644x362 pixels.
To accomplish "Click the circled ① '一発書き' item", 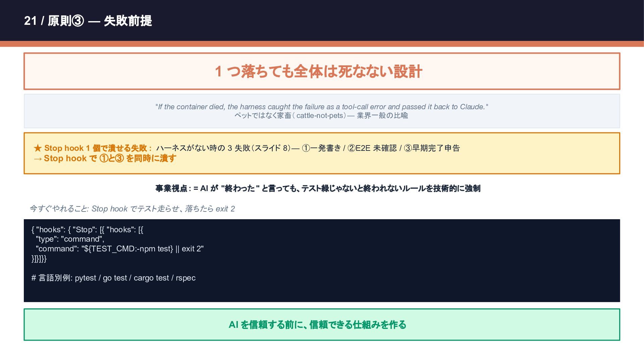I will click(321, 148).
